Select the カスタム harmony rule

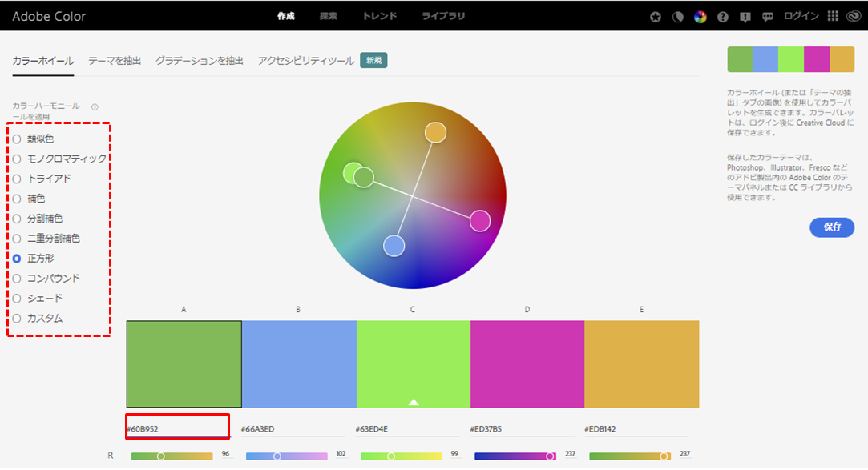click(x=17, y=319)
